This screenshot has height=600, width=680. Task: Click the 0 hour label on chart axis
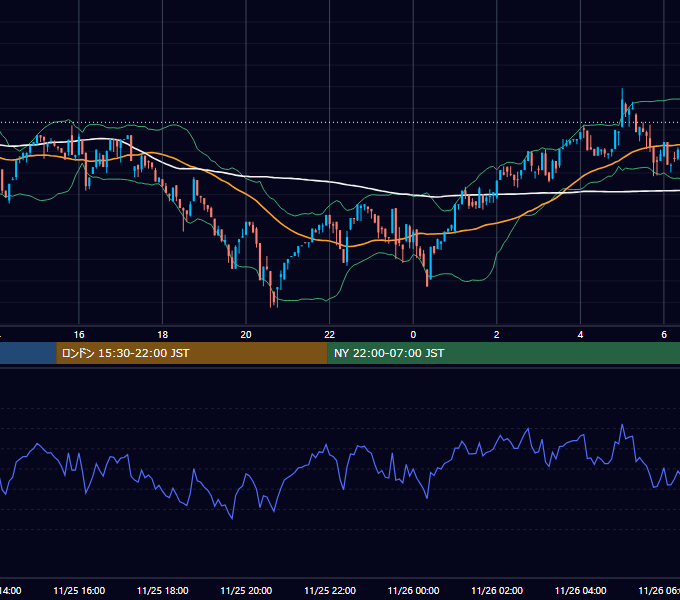pos(413,335)
